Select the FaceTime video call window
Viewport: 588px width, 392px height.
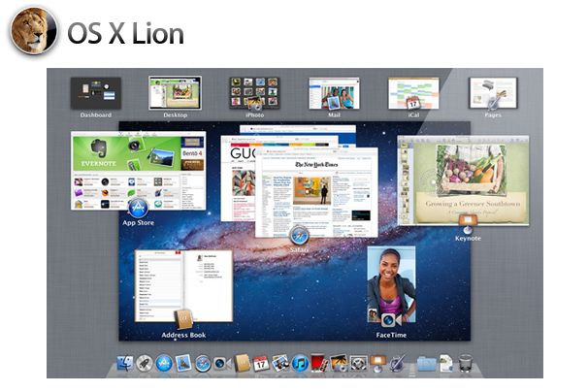pyautogui.click(x=391, y=284)
